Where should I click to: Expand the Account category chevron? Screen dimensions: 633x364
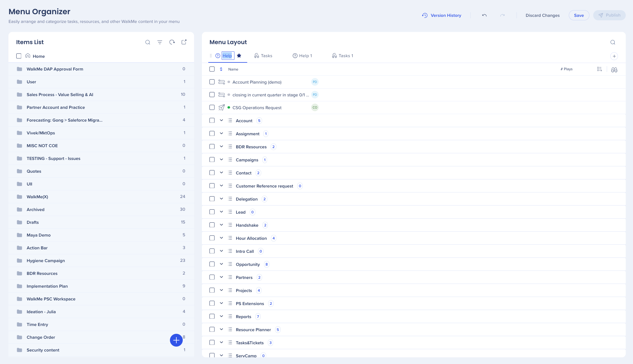click(221, 120)
